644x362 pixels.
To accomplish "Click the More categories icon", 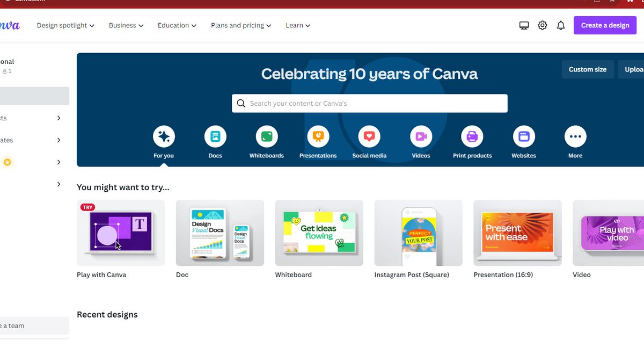I will pyautogui.click(x=575, y=136).
